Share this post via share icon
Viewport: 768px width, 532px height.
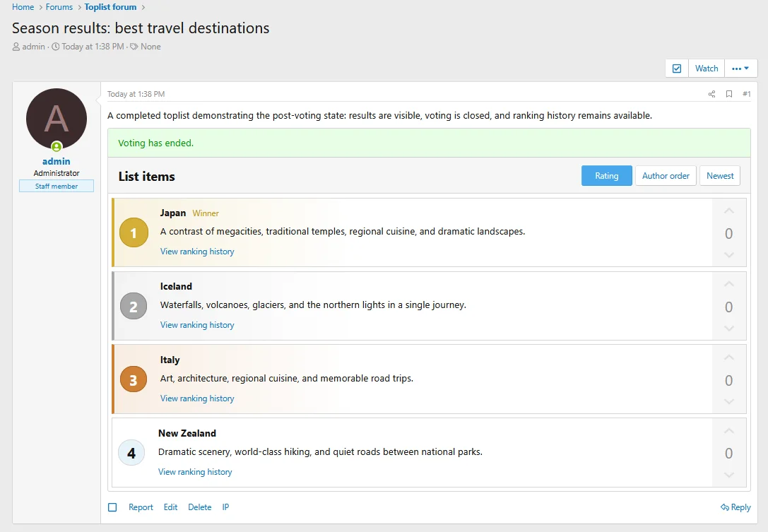pos(711,94)
